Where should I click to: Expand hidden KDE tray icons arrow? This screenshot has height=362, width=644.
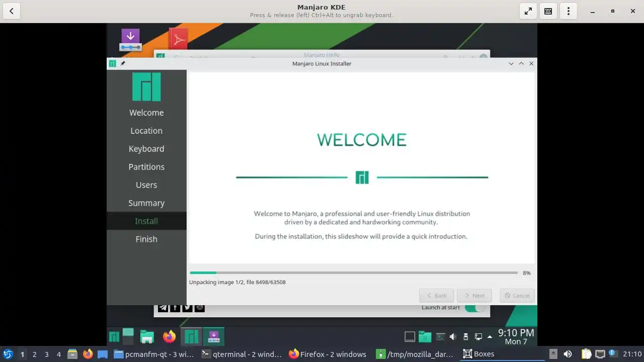[x=490, y=337]
